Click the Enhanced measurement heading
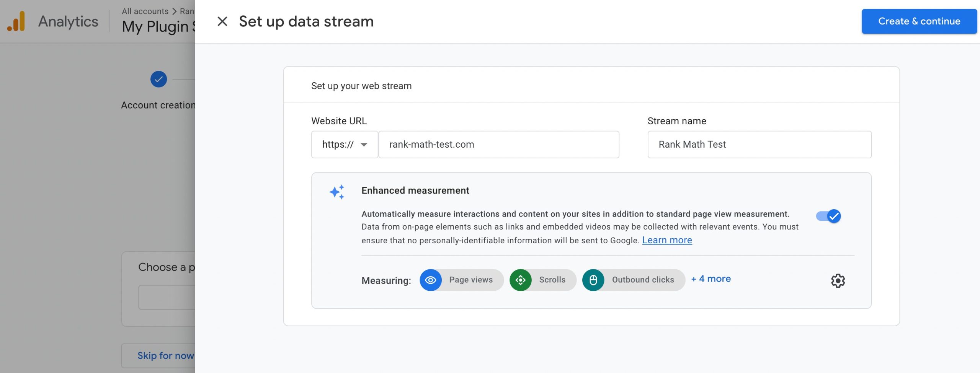Image resolution: width=980 pixels, height=373 pixels. (415, 191)
